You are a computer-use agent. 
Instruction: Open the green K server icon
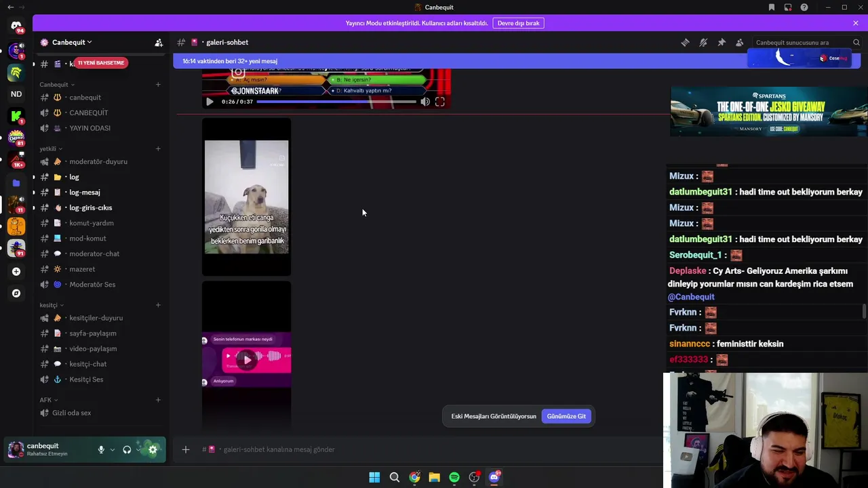[16, 117]
